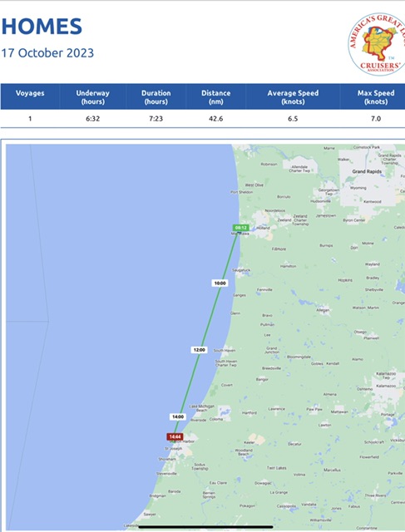Click the Grand Rapids label on map

[367, 171]
